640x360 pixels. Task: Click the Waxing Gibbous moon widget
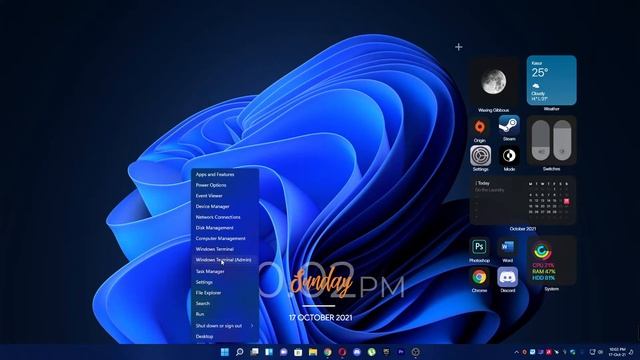pos(493,82)
